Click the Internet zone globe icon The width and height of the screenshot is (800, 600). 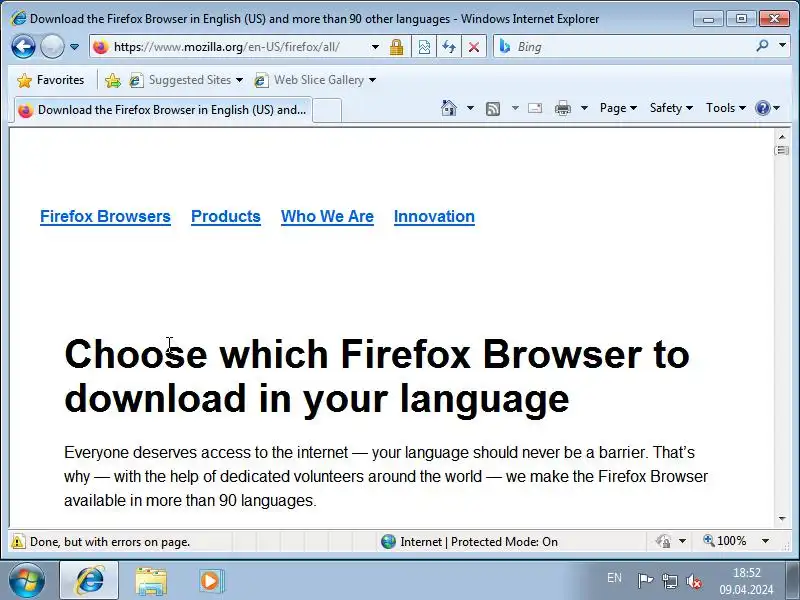(389, 541)
